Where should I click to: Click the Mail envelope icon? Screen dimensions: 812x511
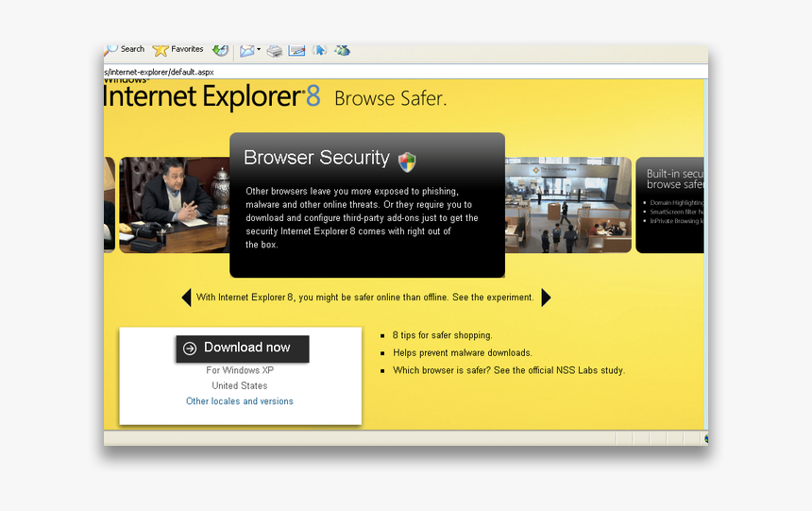tap(247, 50)
